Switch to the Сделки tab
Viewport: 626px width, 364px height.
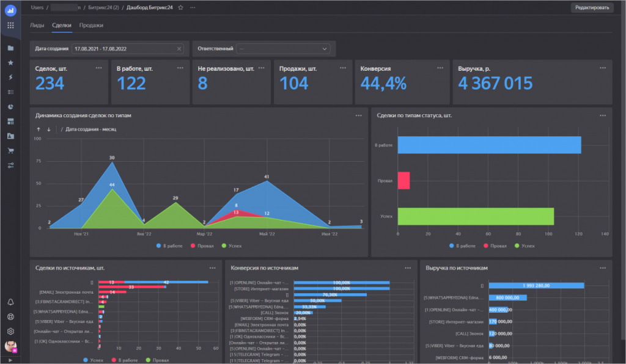coord(62,25)
